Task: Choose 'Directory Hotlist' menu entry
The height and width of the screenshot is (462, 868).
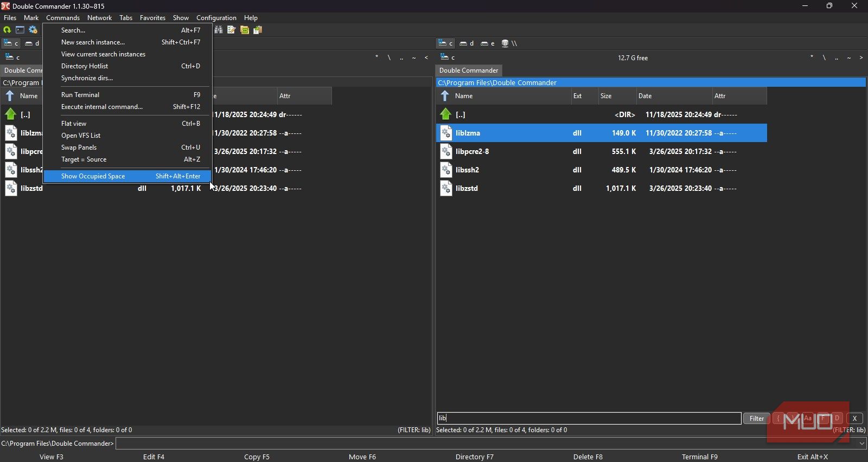Action: (x=127, y=66)
